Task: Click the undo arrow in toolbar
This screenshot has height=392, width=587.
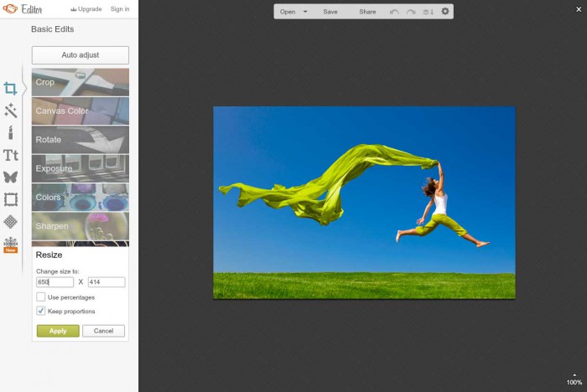Action: click(x=395, y=12)
